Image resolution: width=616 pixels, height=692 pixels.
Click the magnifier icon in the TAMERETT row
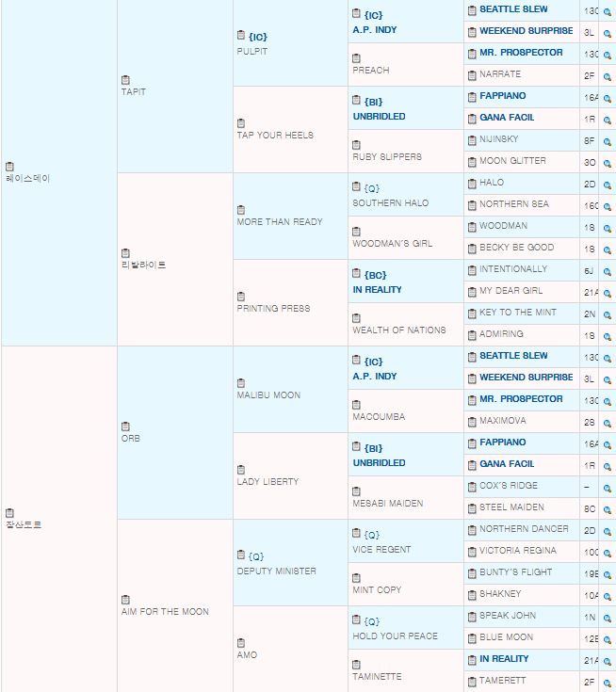[x=608, y=683]
